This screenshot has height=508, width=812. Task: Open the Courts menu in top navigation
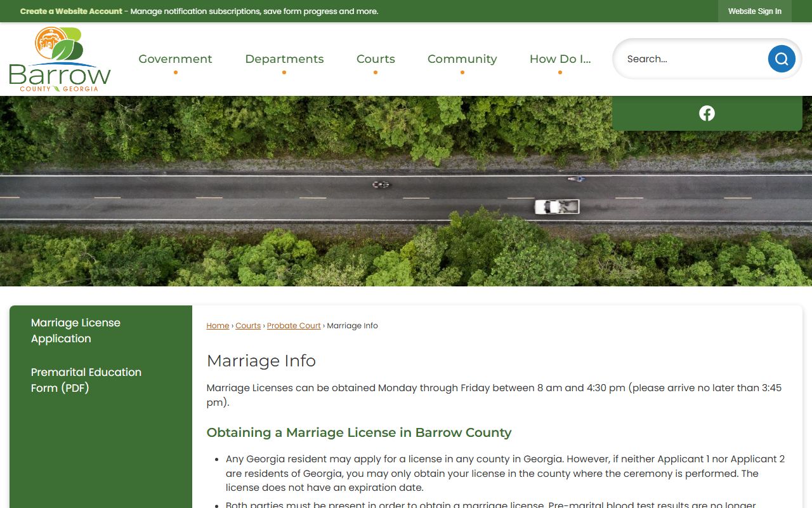coord(376,59)
